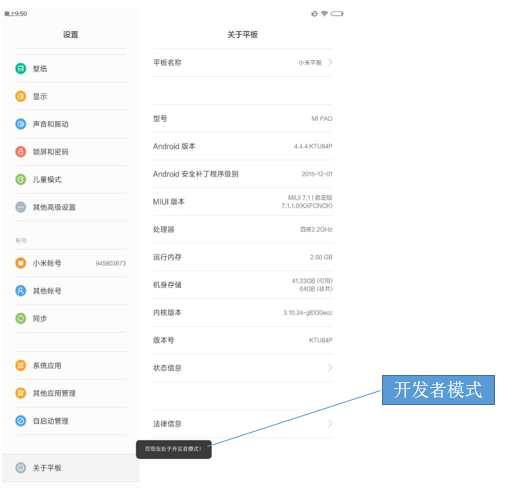This screenshot has height=488, width=515.
Task: Tap the account number 945803673
Action: click(x=111, y=263)
